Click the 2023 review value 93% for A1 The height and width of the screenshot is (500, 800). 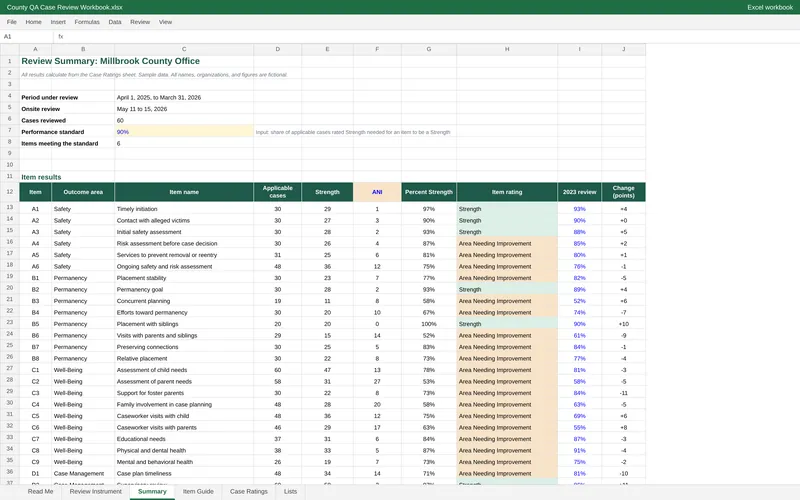click(580, 209)
